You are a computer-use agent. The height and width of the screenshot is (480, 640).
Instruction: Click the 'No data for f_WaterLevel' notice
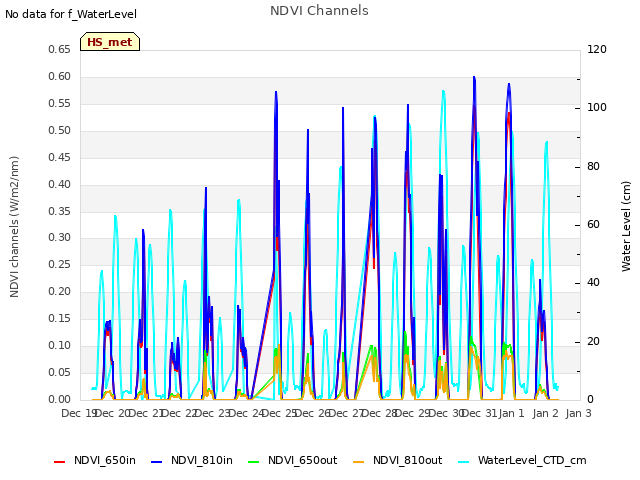pyautogui.click(x=71, y=14)
